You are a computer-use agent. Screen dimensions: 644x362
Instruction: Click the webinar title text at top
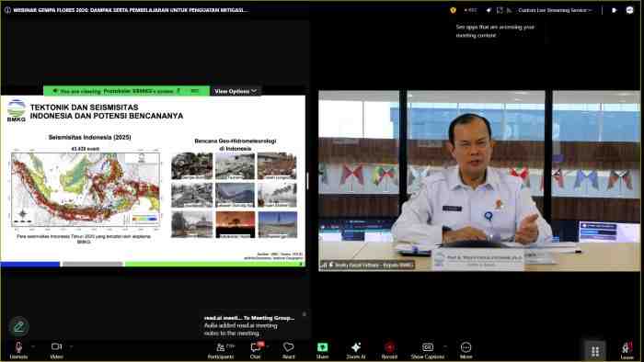coord(131,10)
